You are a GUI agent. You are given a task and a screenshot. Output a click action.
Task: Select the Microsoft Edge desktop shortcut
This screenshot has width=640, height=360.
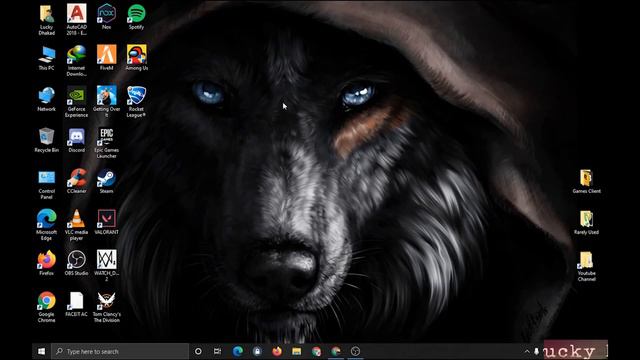tap(47, 225)
